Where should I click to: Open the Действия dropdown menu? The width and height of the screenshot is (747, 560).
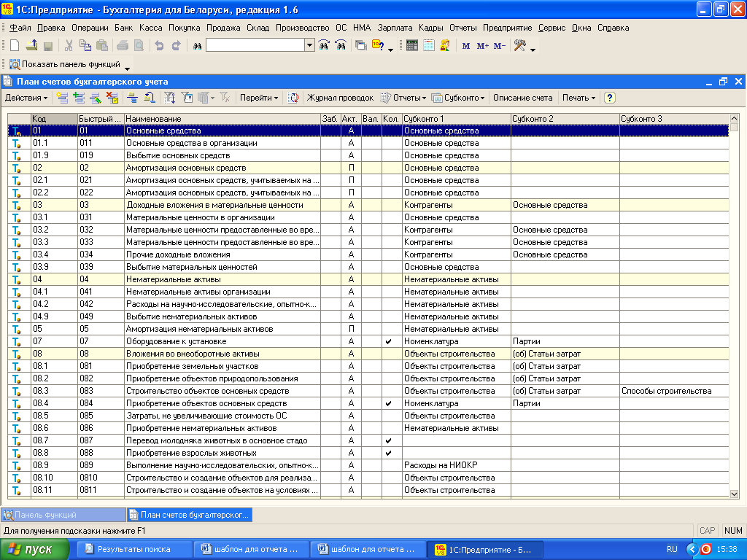point(26,98)
